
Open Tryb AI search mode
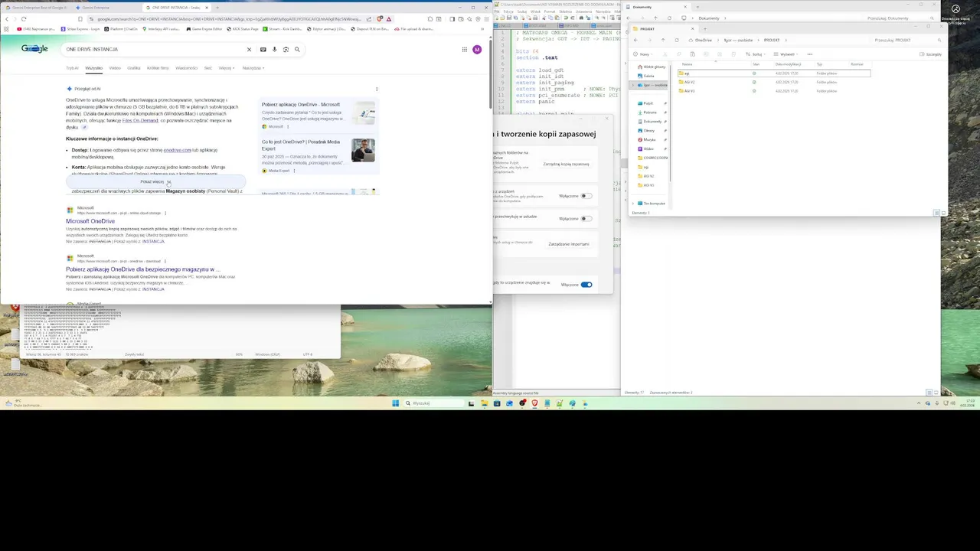(72, 68)
